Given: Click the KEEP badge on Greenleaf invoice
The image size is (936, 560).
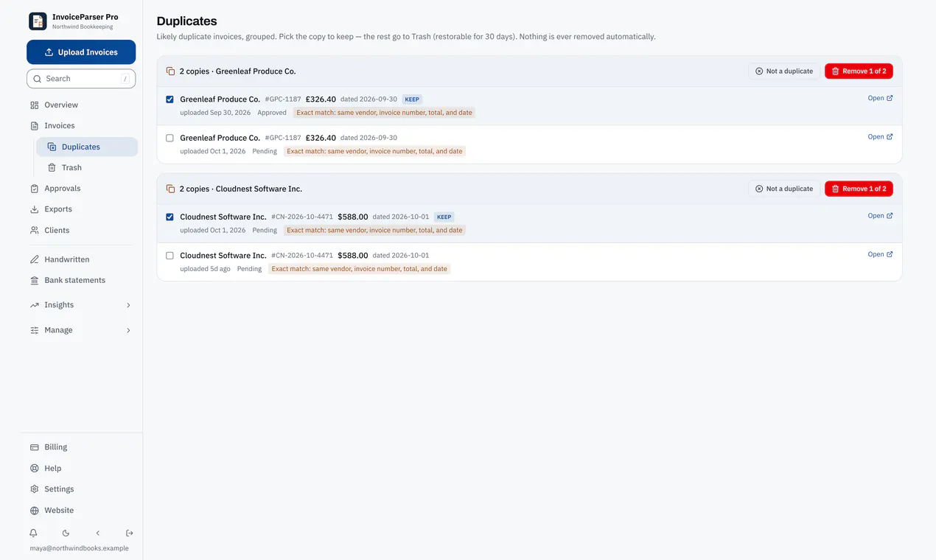Looking at the screenshot, I should (412, 99).
